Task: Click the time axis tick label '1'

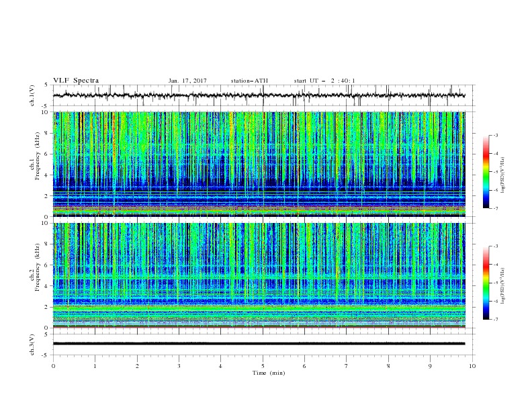Action: pyautogui.click(x=95, y=366)
